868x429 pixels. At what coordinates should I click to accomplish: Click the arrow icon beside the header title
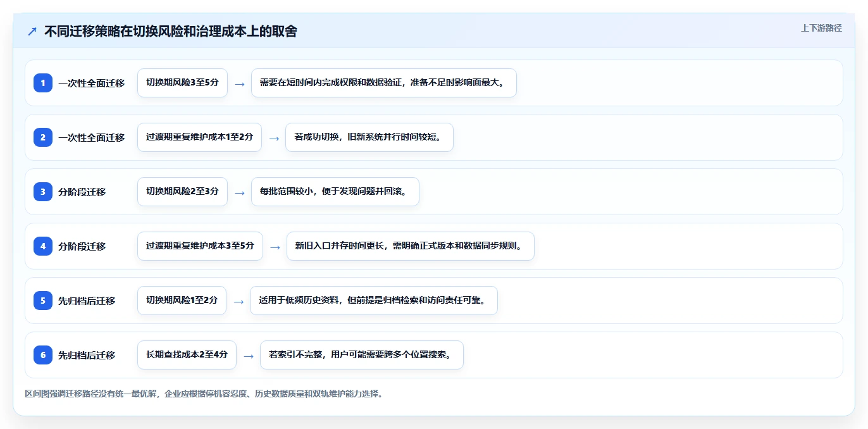coord(32,32)
